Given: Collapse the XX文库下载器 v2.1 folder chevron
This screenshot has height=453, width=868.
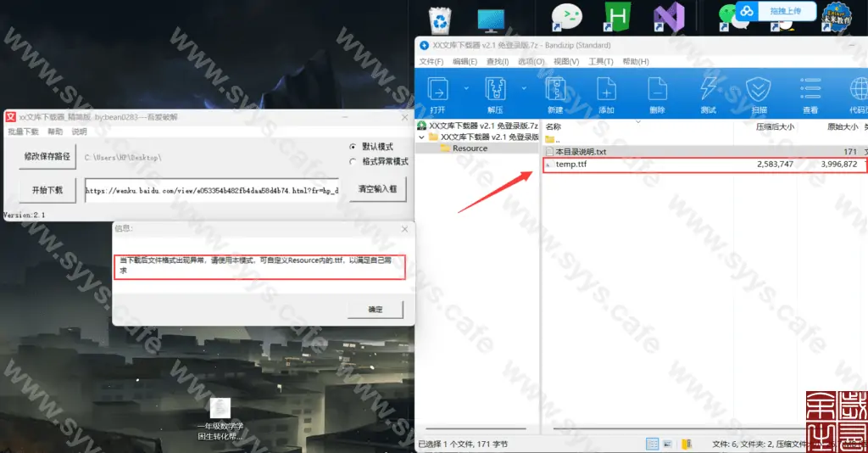Looking at the screenshot, I should [x=422, y=137].
